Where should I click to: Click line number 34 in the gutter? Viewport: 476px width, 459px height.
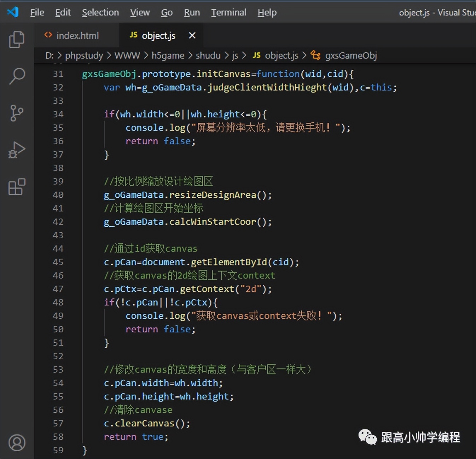coord(58,114)
